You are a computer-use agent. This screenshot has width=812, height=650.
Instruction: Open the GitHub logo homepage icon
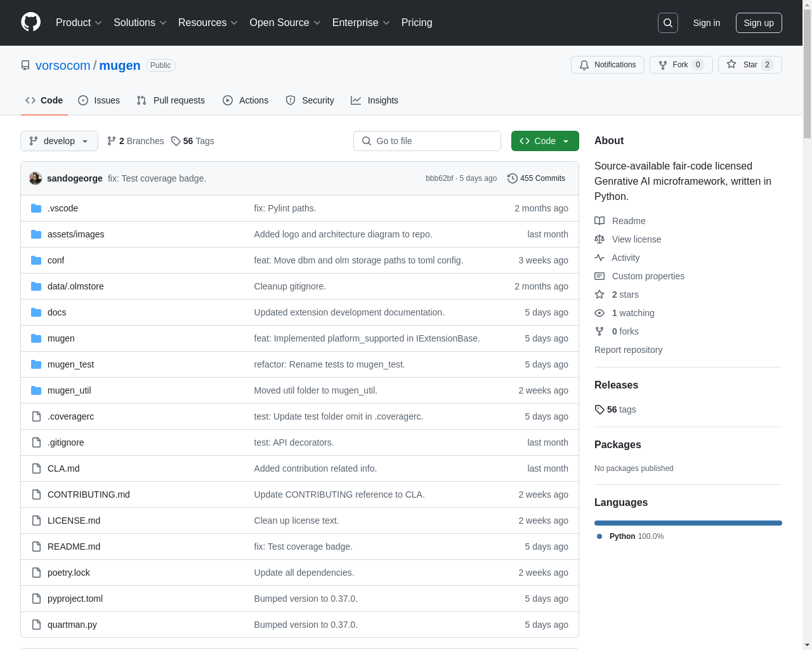31,22
